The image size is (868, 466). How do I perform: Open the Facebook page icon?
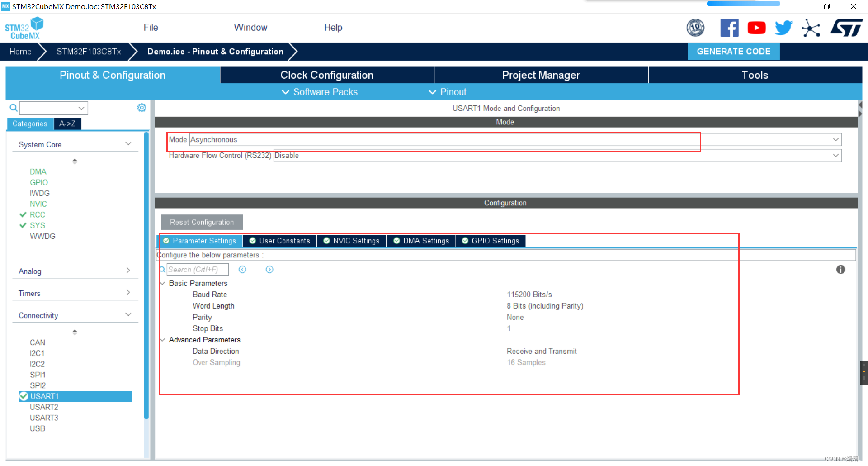click(729, 28)
